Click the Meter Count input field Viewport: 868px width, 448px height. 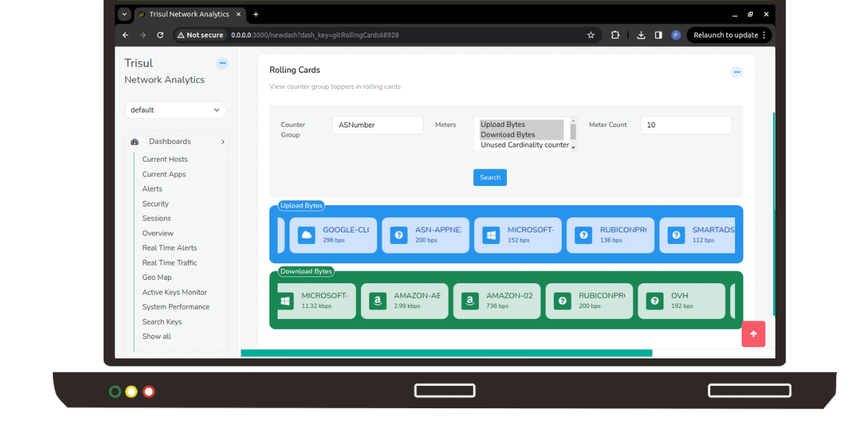pos(685,125)
